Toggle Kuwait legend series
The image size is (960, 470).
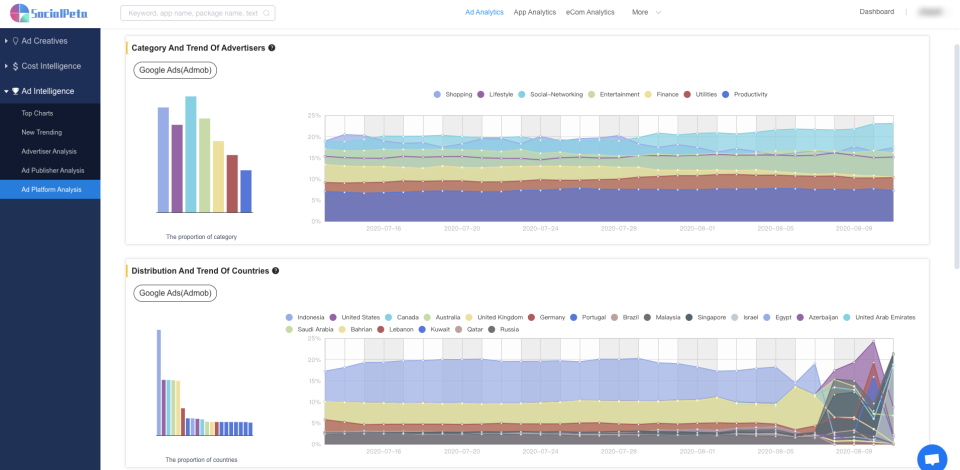[x=435, y=329]
